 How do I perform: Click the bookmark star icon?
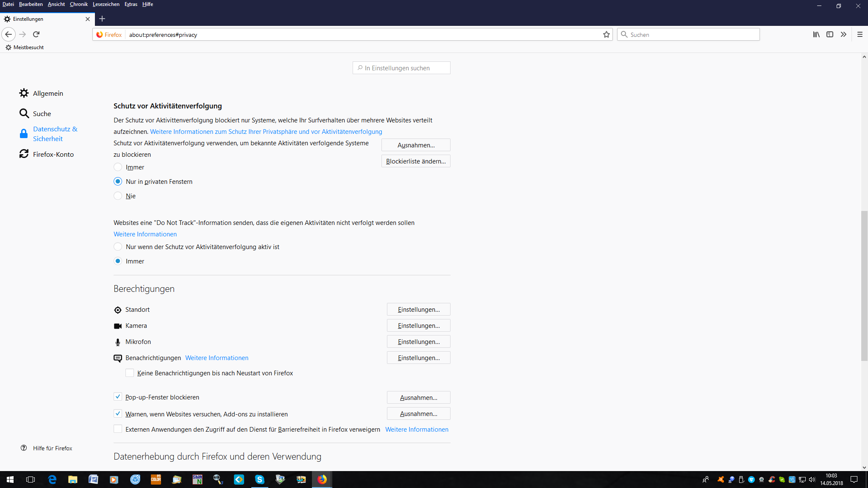[606, 35]
